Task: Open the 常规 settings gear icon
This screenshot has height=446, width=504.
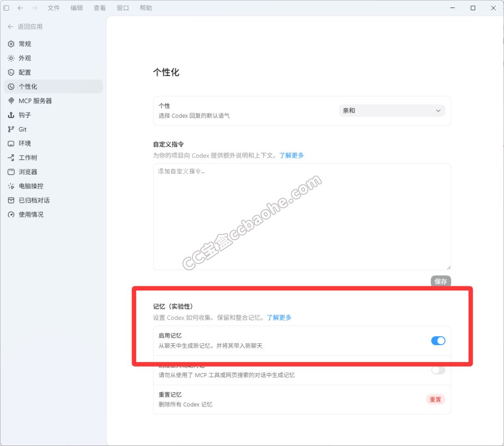Action: point(11,44)
